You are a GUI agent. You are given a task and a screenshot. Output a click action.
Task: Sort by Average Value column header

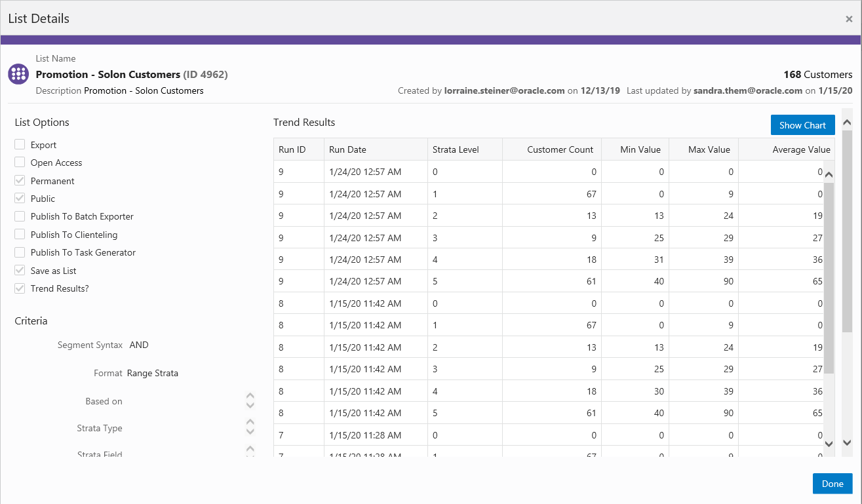(787, 149)
